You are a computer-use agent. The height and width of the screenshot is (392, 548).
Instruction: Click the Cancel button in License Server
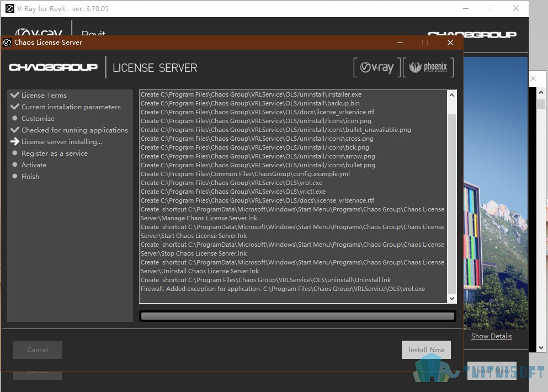pyautogui.click(x=38, y=349)
